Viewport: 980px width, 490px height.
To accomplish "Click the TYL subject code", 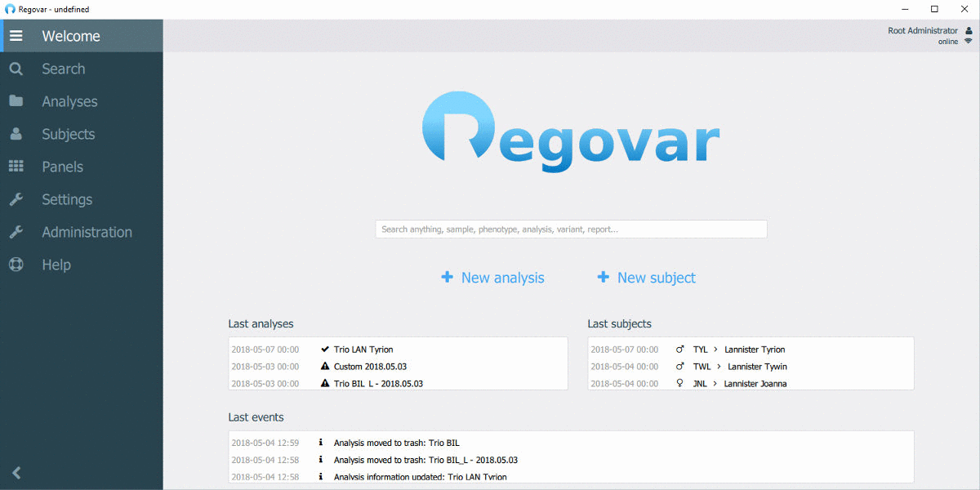I will tap(701, 350).
